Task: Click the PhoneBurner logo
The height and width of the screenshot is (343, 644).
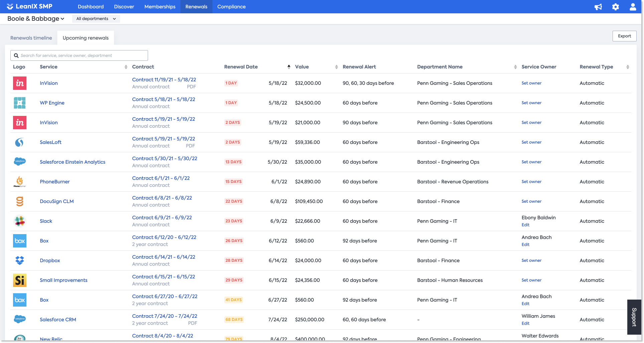Action: tap(20, 182)
